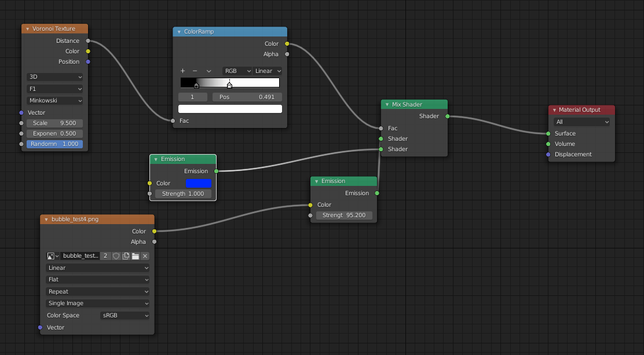Open ColorRamp specials menu via chevron icon
Viewport: 644px width, 355px height.
208,71
